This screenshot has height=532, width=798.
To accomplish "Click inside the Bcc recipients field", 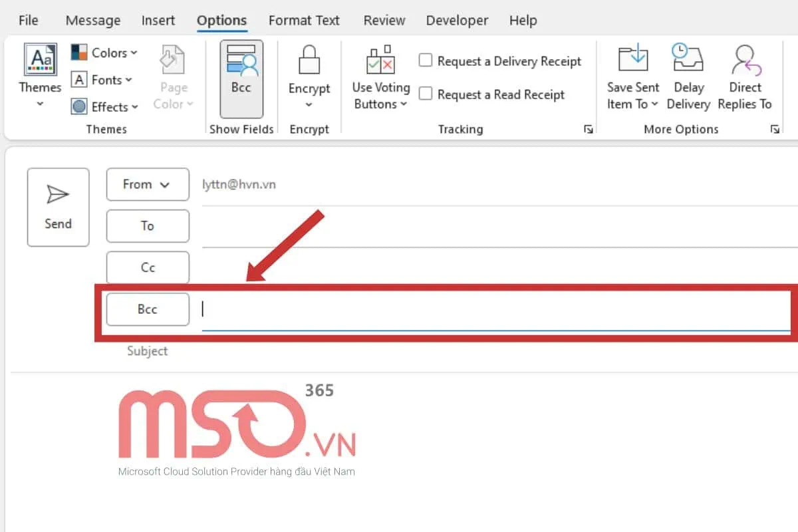I will click(399, 309).
